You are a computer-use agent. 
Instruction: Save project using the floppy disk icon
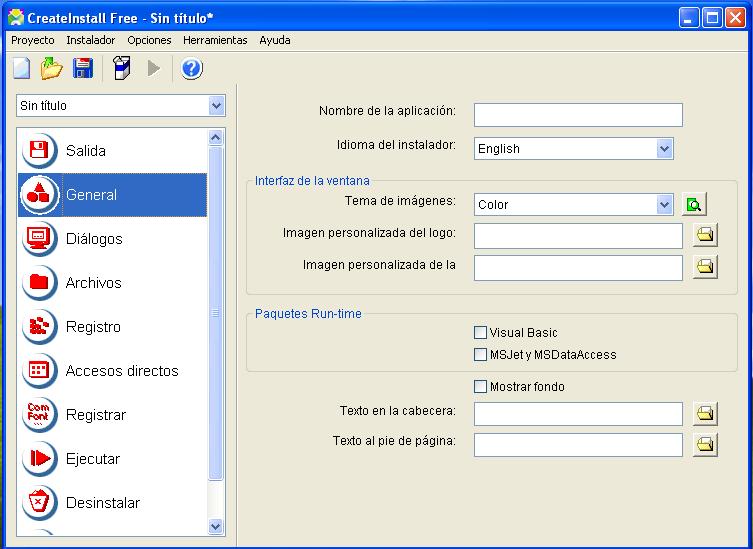pos(83,68)
